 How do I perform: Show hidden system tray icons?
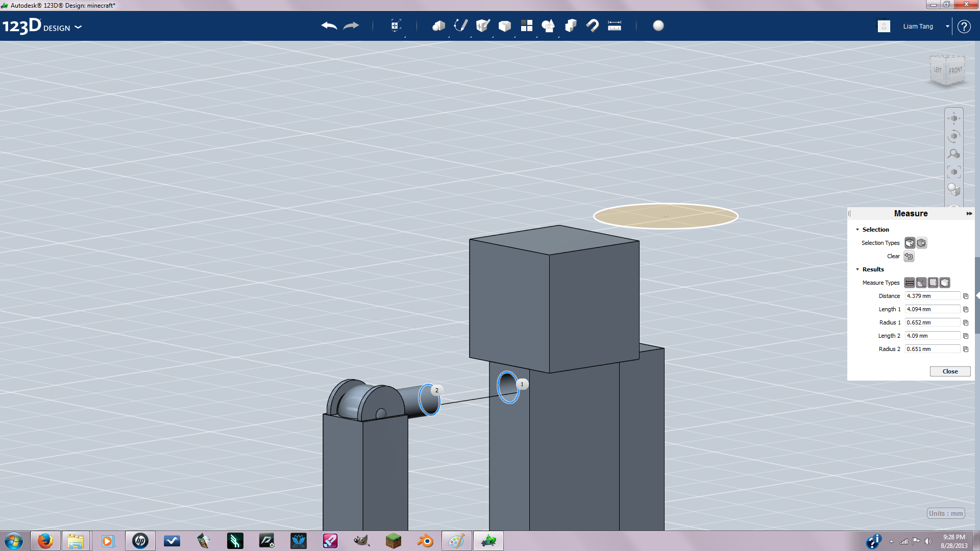tap(891, 541)
